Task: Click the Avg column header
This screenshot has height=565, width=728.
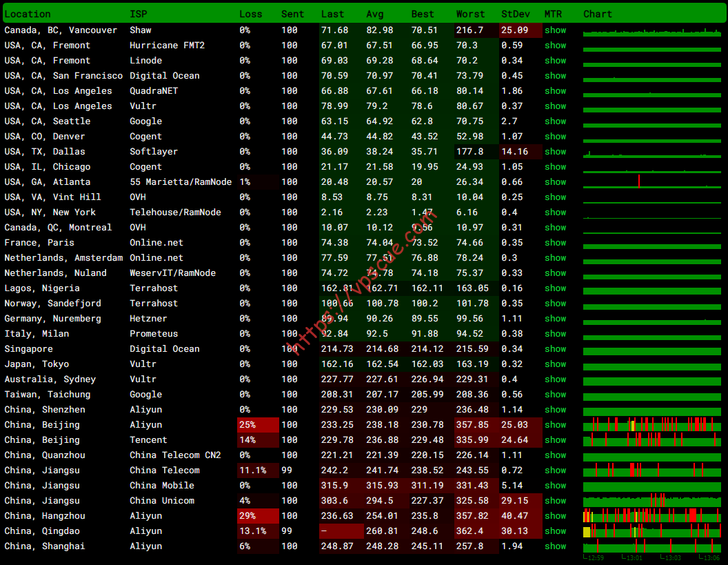Action: [x=374, y=14]
